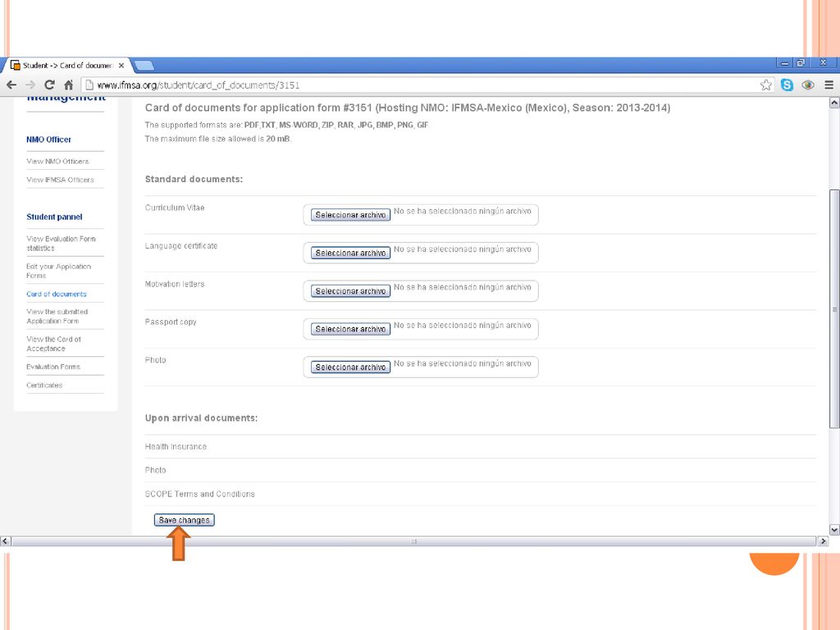Screen dimensions: 840x630
Task: Choose a file for Motivation letters
Action: point(350,291)
